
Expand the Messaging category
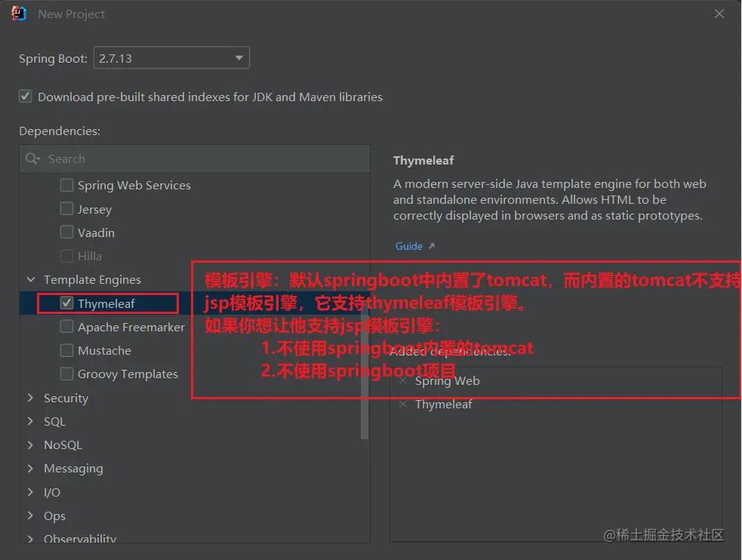tap(31, 468)
